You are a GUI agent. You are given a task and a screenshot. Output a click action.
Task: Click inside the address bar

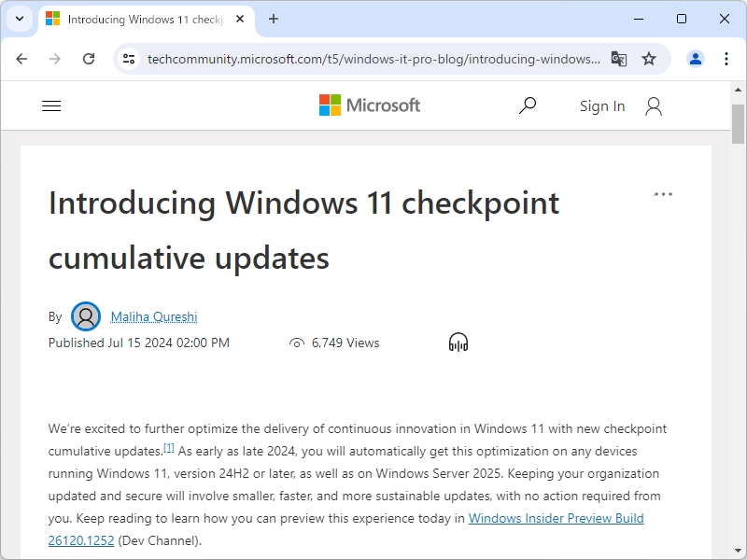coord(373,58)
